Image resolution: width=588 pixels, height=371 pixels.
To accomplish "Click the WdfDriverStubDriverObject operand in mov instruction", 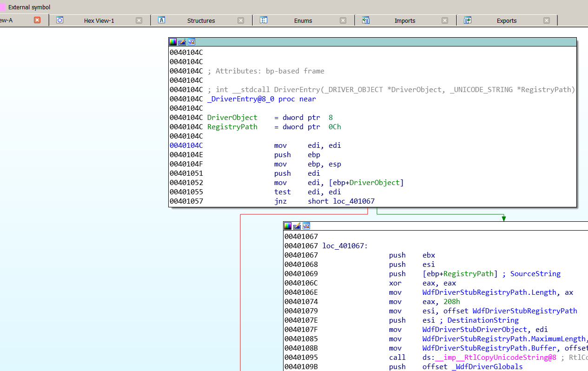I will [475, 330].
